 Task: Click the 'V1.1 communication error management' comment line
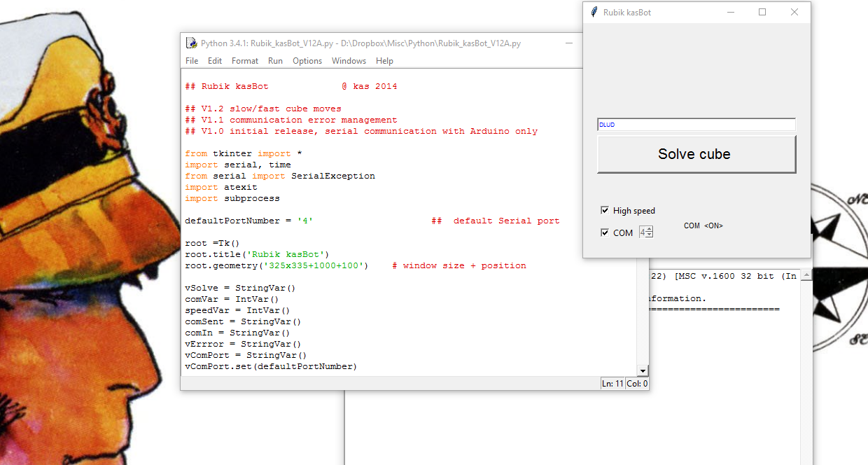(x=291, y=120)
